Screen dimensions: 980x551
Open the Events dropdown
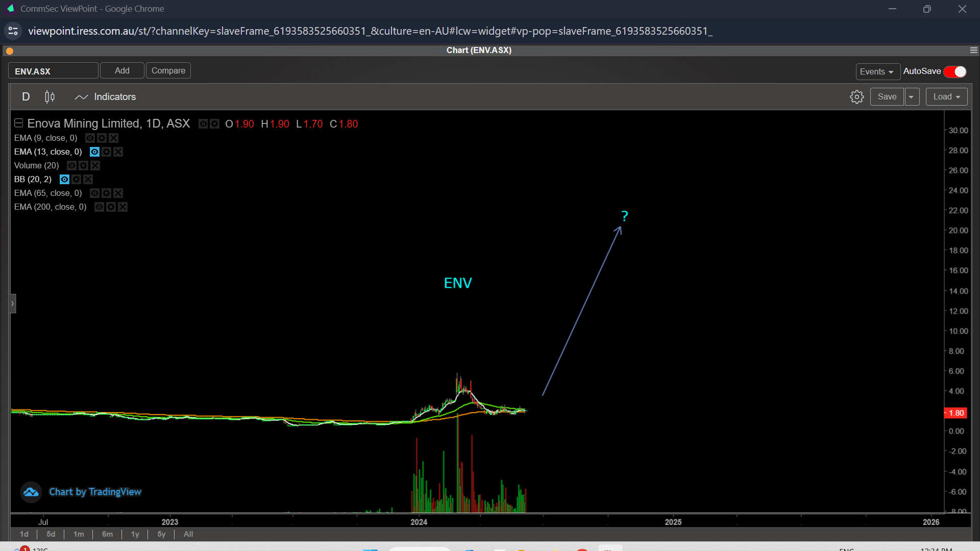coord(877,71)
